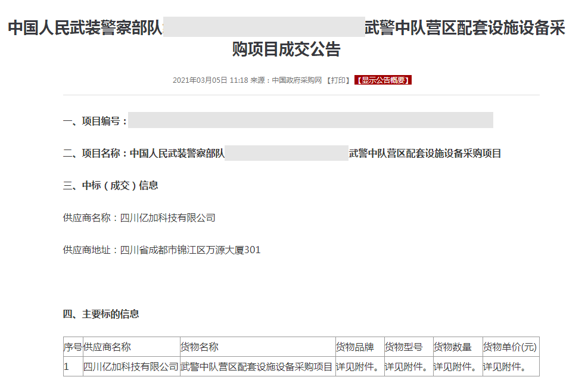Click heading 四、主要标的信息

pyautogui.click(x=101, y=314)
